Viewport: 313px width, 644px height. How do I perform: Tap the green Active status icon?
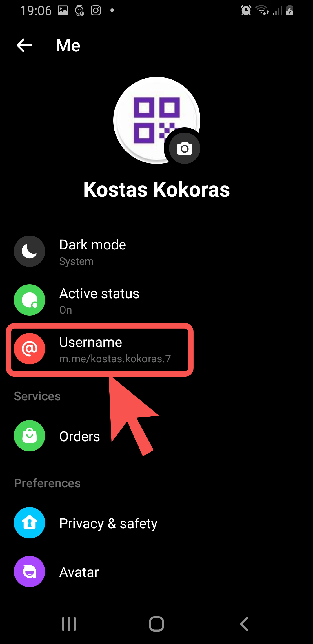(30, 300)
